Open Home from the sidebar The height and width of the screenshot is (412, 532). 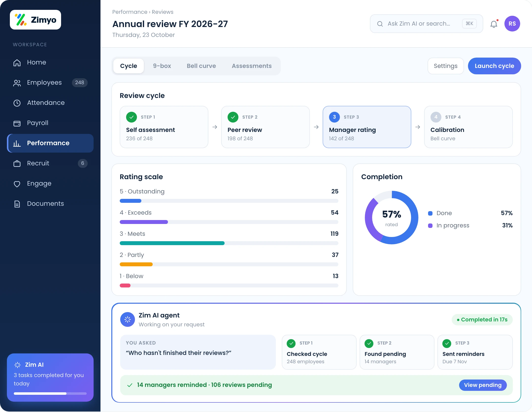(x=50, y=62)
